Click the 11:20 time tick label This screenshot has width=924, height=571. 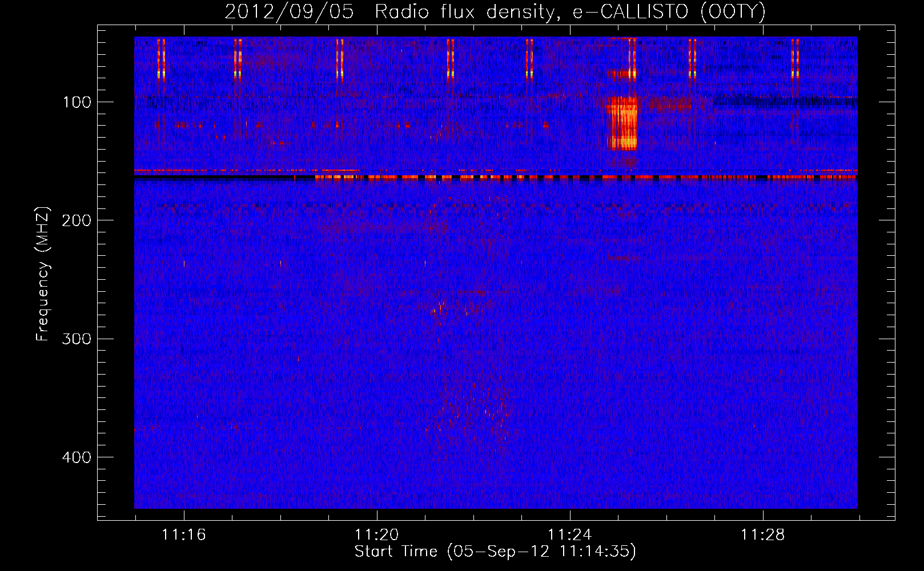[377, 535]
